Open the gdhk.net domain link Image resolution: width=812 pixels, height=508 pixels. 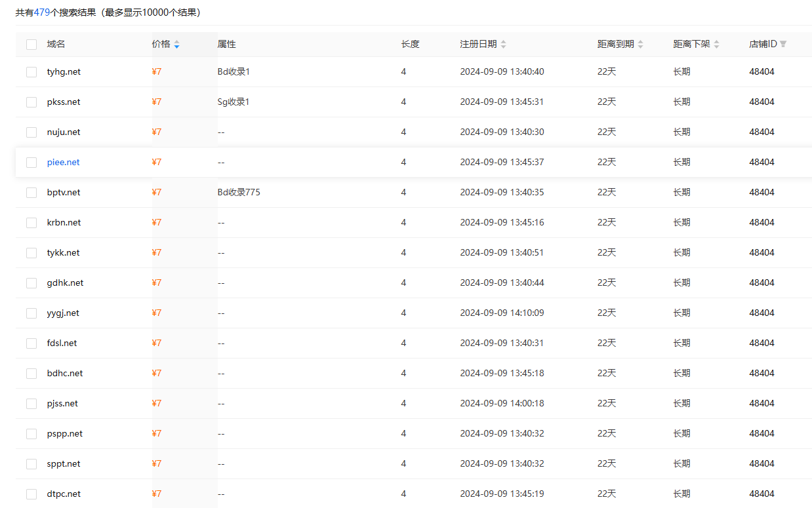65,283
